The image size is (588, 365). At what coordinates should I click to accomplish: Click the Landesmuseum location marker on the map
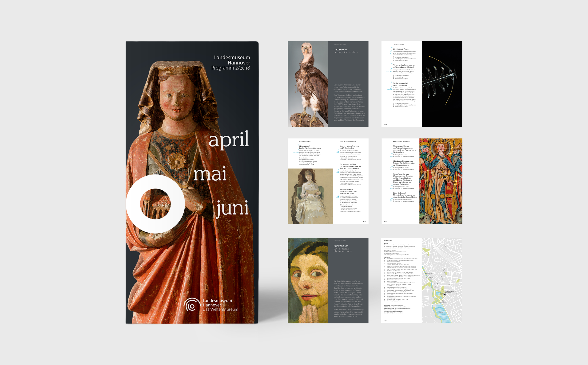coord(445,294)
